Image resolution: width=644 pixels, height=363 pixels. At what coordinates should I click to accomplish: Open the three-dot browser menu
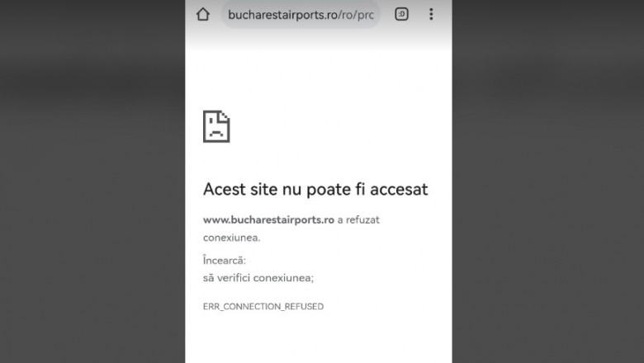(x=431, y=14)
